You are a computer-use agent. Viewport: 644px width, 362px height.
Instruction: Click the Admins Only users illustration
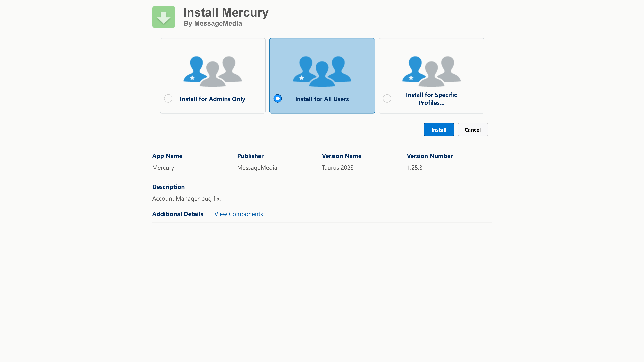click(212, 71)
